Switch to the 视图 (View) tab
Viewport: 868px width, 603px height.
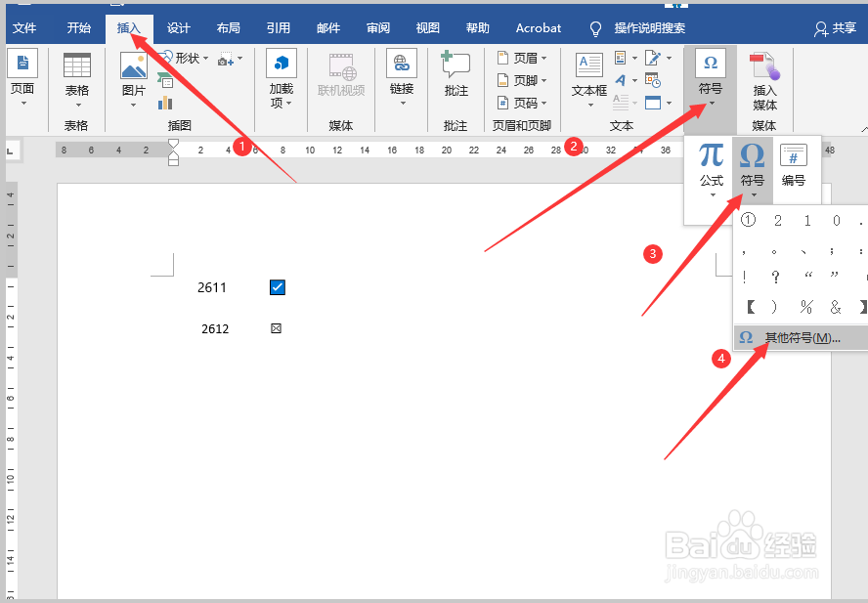click(x=428, y=28)
